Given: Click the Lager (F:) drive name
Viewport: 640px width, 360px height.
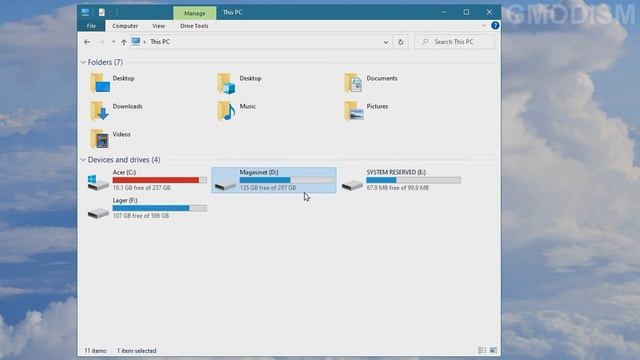Looking at the screenshot, I should pos(124,200).
